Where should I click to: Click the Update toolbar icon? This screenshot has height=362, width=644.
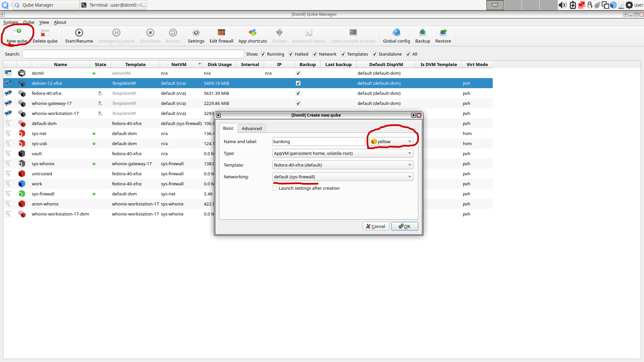tap(279, 33)
